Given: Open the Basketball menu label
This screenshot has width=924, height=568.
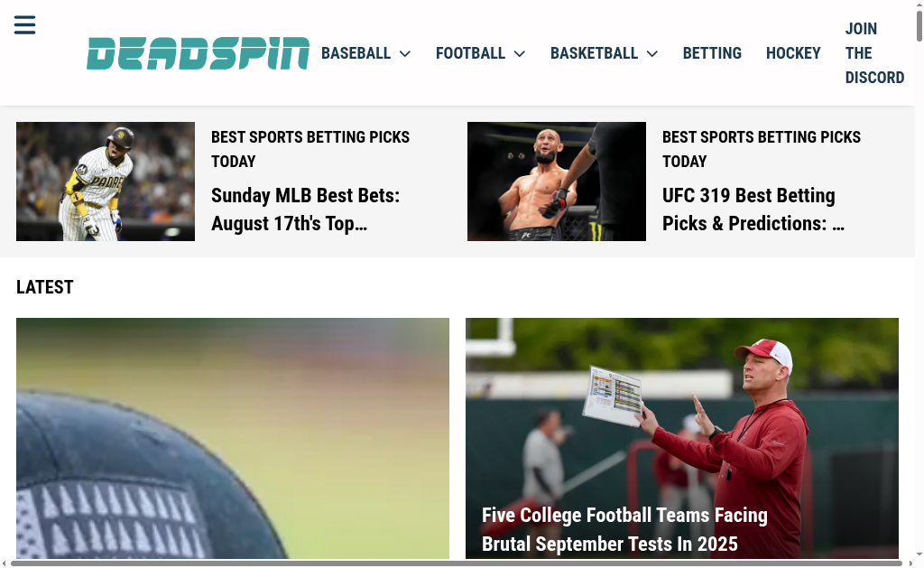Looking at the screenshot, I should click(x=594, y=53).
